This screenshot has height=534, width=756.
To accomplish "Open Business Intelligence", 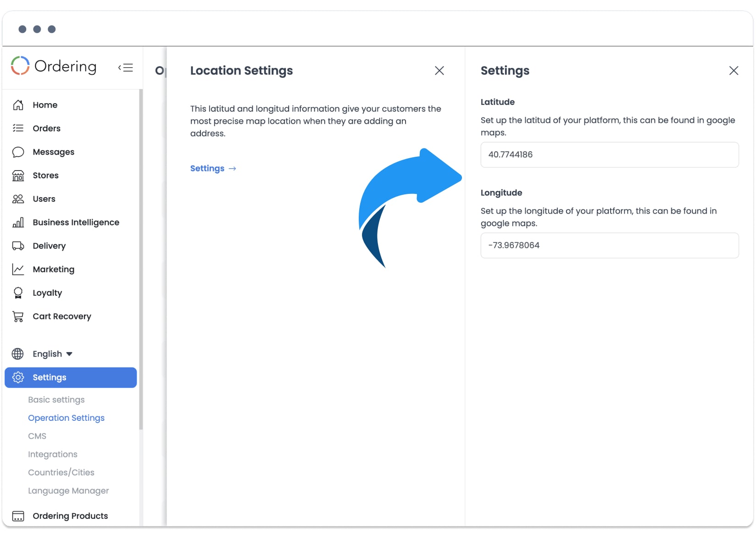I will 76,222.
